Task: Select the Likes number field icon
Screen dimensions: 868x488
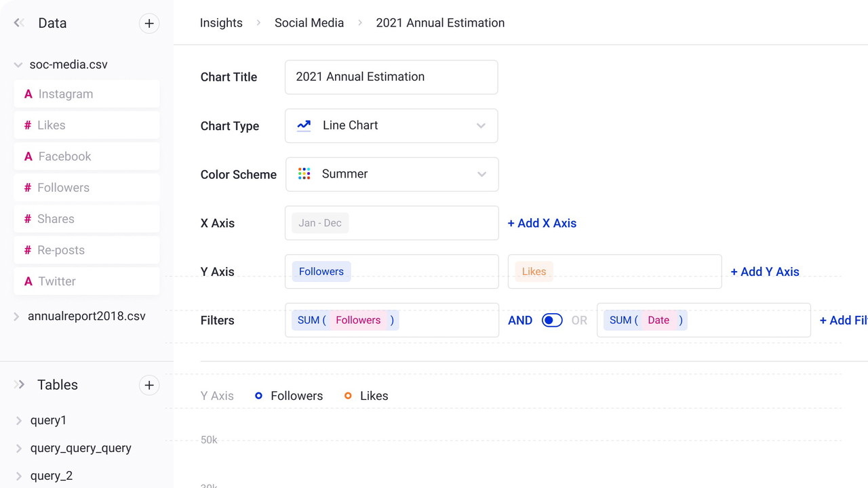Action: tap(28, 125)
